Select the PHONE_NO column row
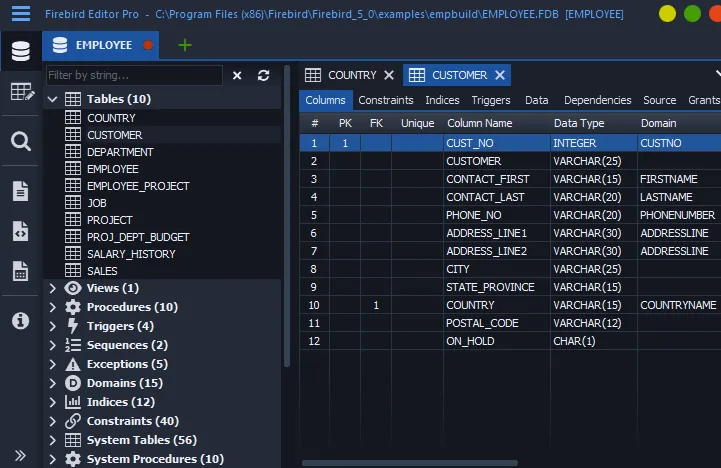This screenshot has height=468, width=721. coord(510,215)
